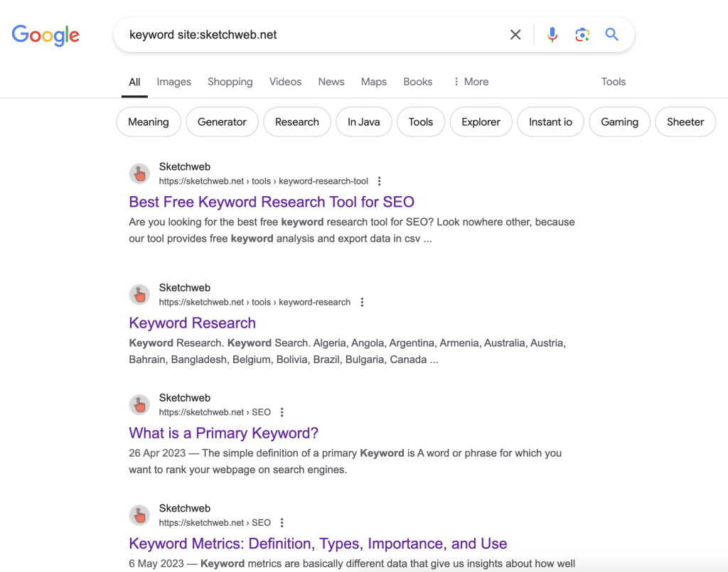
Task: Open three-dot menu for Primary Keyword result
Action: click(282, 412)
